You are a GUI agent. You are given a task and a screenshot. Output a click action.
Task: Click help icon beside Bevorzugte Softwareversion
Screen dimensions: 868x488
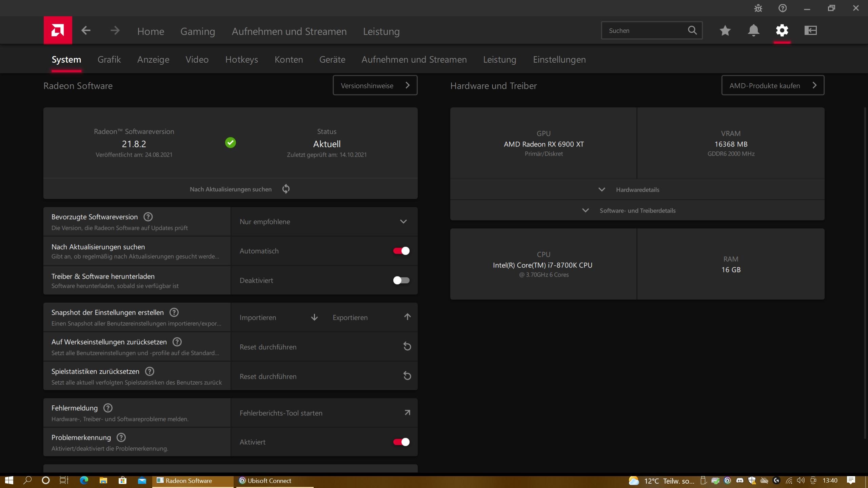point(148,217)
